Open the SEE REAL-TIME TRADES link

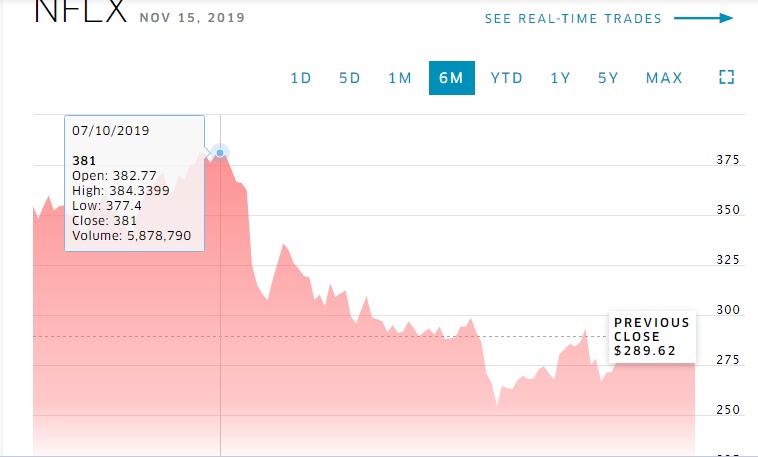pyautogui.click(x=573, y=19)
